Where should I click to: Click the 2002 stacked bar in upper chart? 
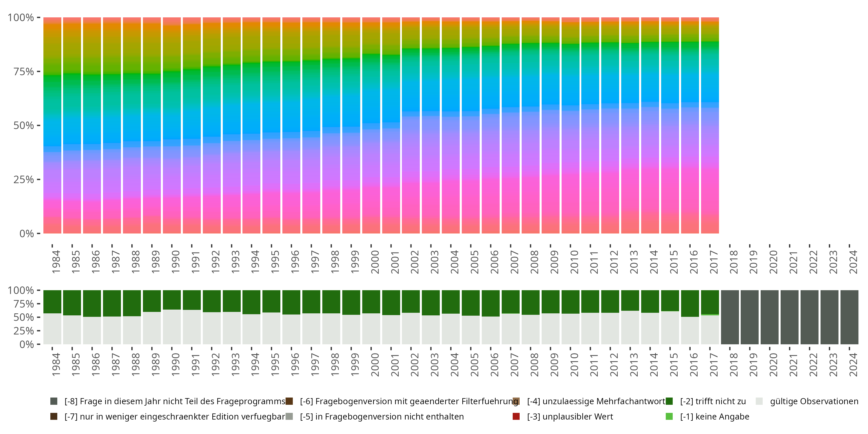(x=411, y=125)
